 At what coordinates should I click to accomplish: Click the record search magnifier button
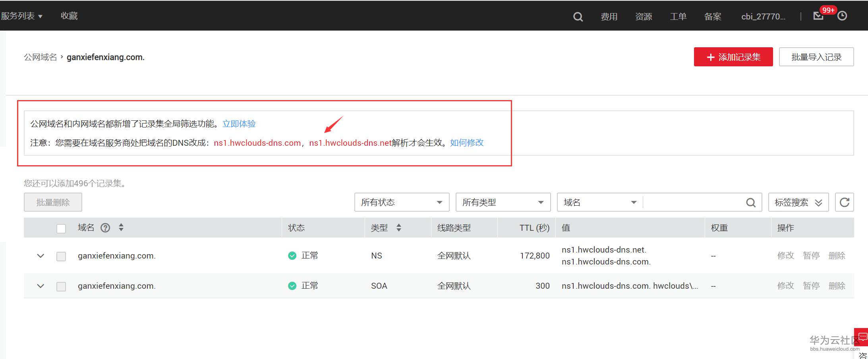pyautogui.click(x=751, y=203)
